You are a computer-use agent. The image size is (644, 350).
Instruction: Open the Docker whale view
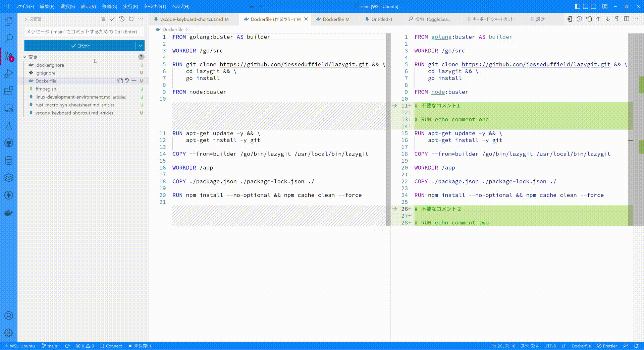click(9, 213)
